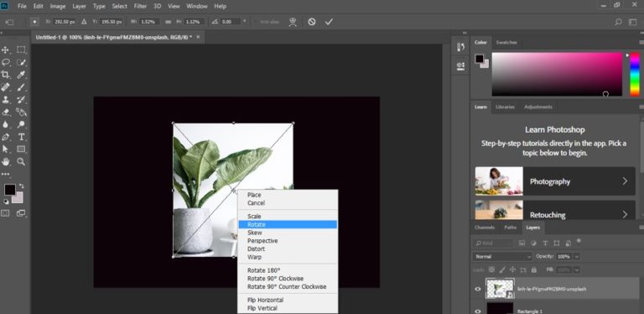Open the workspace switcher in options bar

click(x=633, y=22)
